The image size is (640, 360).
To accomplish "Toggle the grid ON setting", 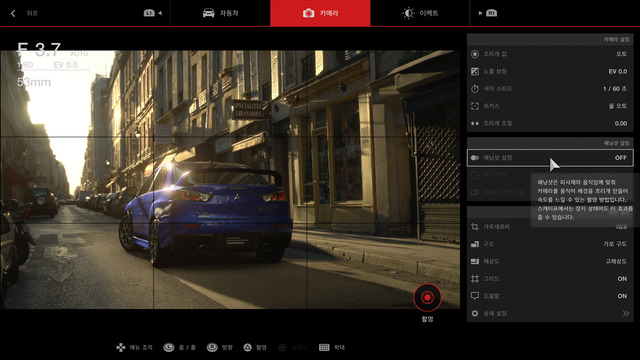I will [550, 279].
